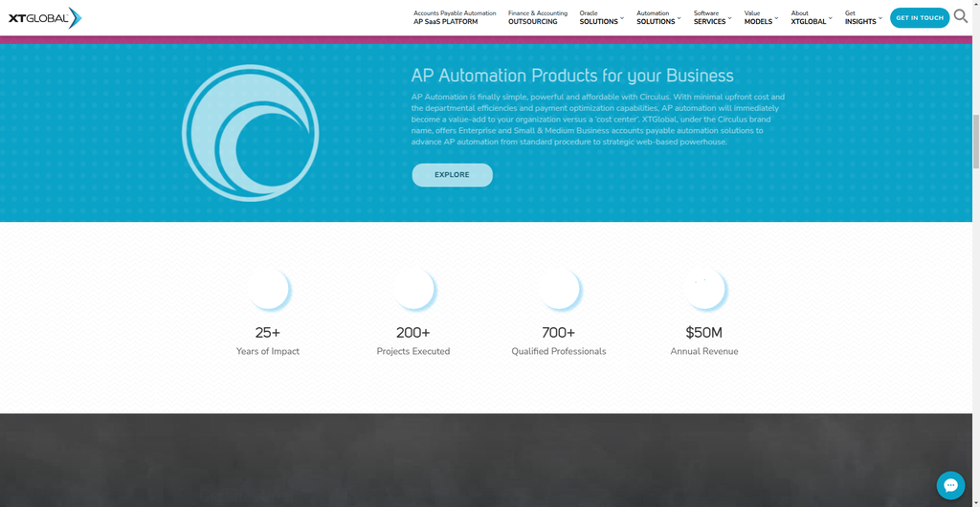Click the 25+ statistic value
Screen dimensions: 980x507
click(268, 332)
